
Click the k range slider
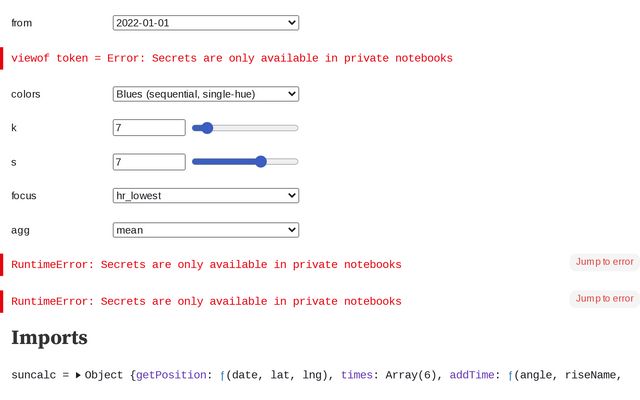[245, 128]
